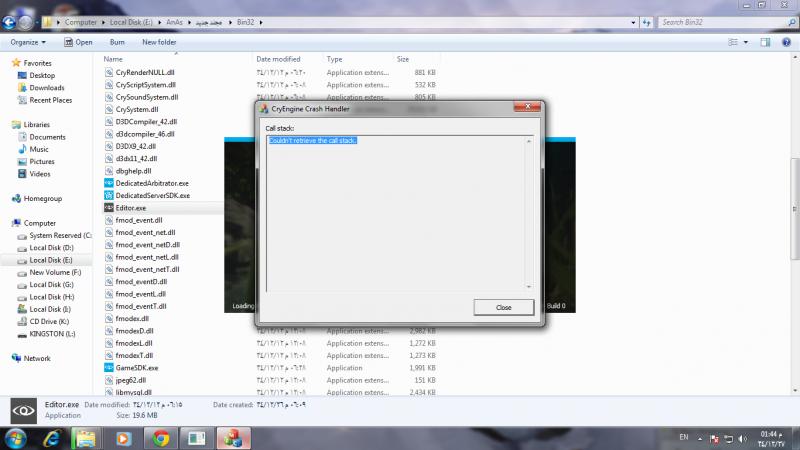Open New Volume (F:) in navigation pane
This screenshot has height=450, width=800.
[55, 272]
